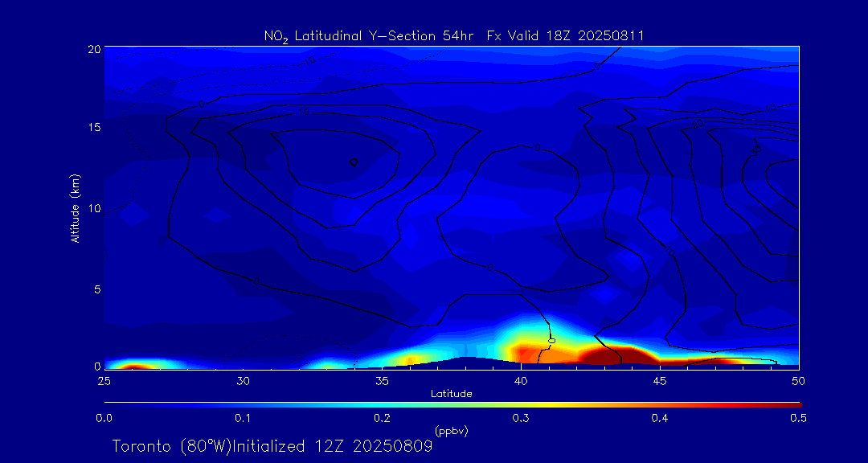Image resolution: width=868 pixels, height=463 pixels.
Task: Click the colorbar at the 0.3 value
Action: [x=522, y=404]
